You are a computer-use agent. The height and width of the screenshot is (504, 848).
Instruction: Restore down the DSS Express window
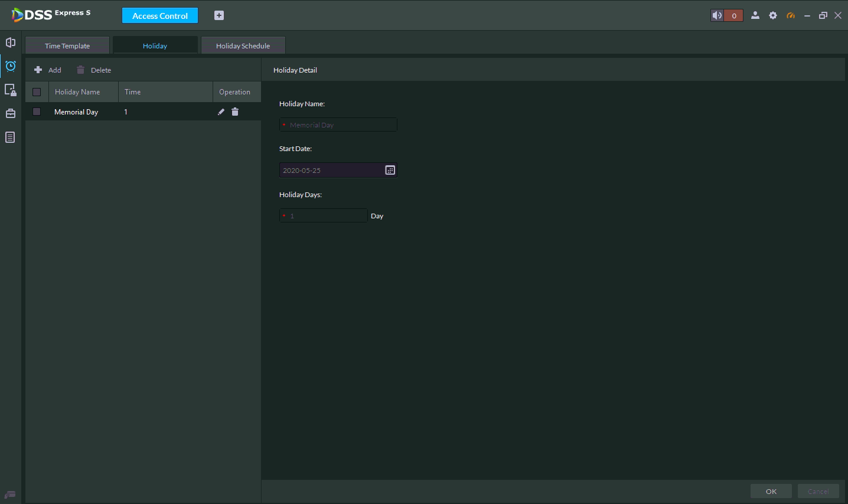823,15
